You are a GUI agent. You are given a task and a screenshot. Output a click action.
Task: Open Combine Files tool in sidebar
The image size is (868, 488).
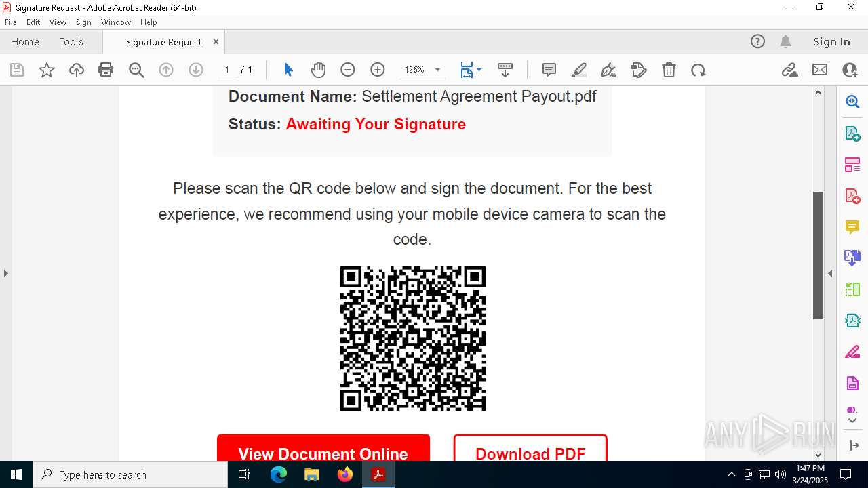pos(852,258)
